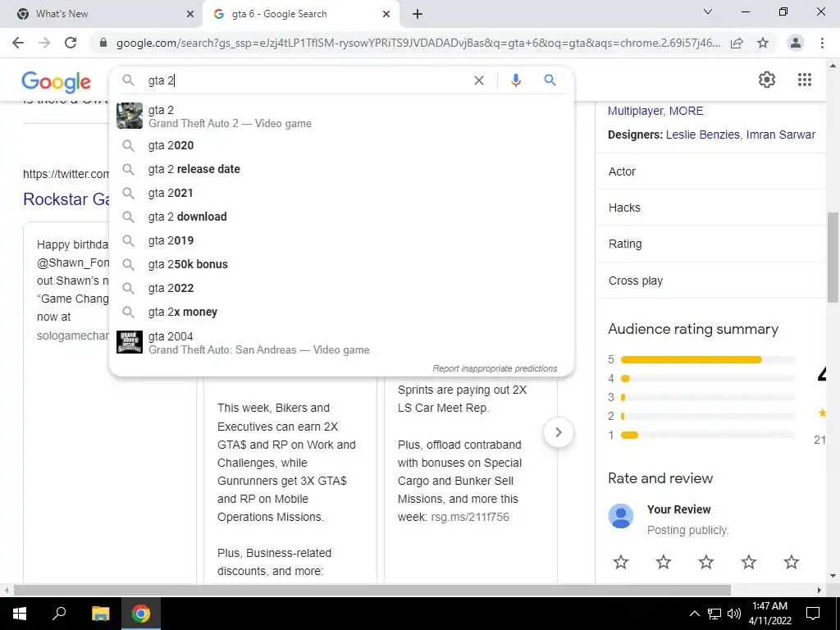
Task: Reload the page
Action: (71, 43)
